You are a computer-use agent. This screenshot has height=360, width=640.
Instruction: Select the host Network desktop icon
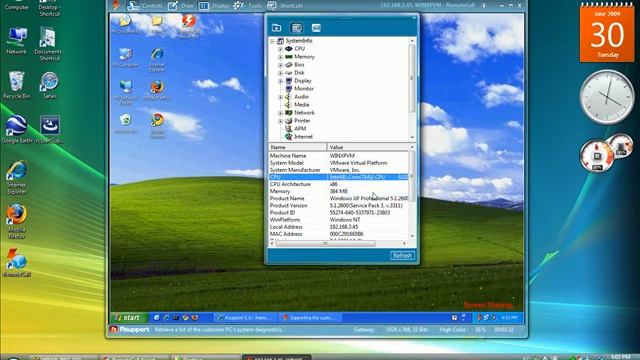click(x=16, y=41)
